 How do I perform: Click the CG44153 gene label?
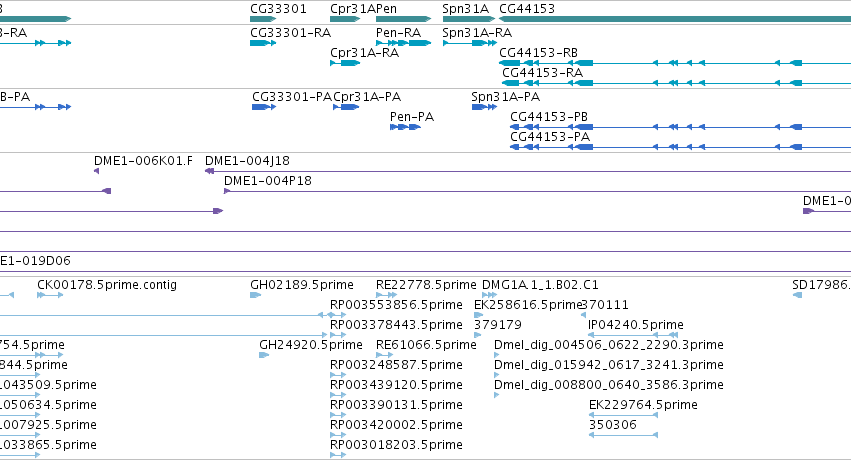tap(527, 9)
